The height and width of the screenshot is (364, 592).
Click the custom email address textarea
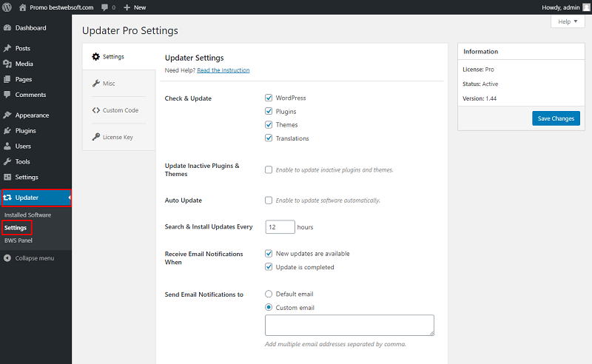tap(349, 325)
